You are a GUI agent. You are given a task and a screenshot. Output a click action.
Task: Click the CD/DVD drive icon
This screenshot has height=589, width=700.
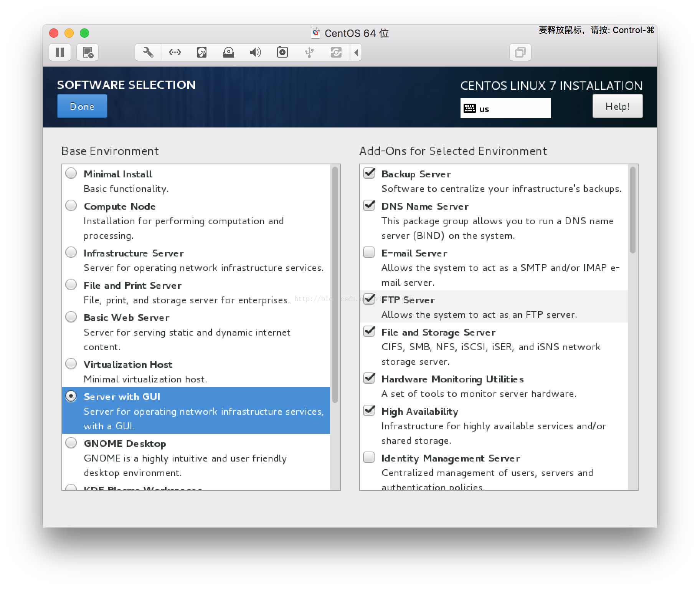point(229,52)
